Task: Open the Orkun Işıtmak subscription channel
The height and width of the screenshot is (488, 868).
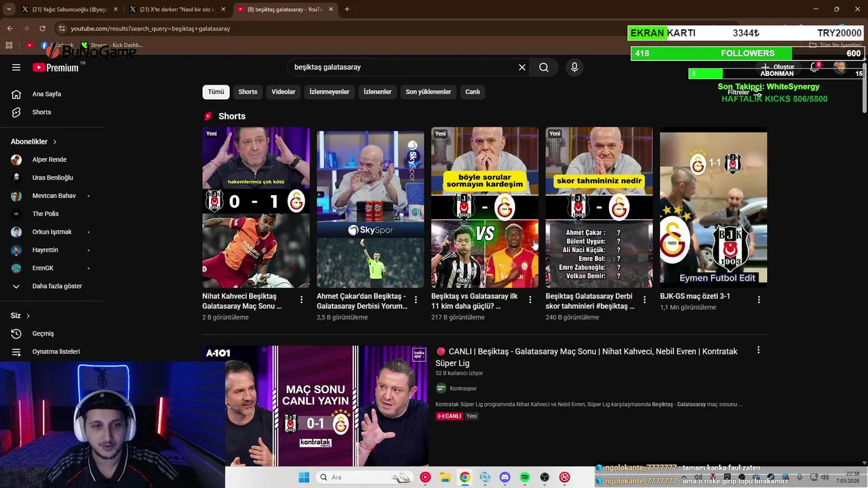Action: click(52, 232)
